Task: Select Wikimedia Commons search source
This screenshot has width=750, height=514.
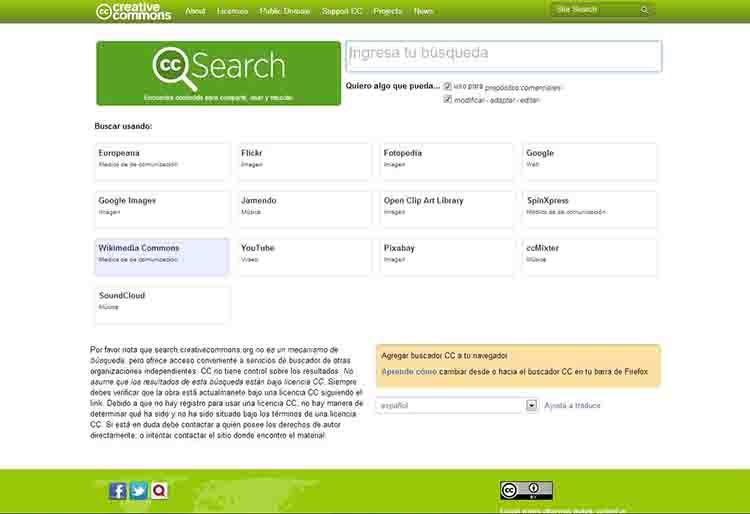Action: 162,257
